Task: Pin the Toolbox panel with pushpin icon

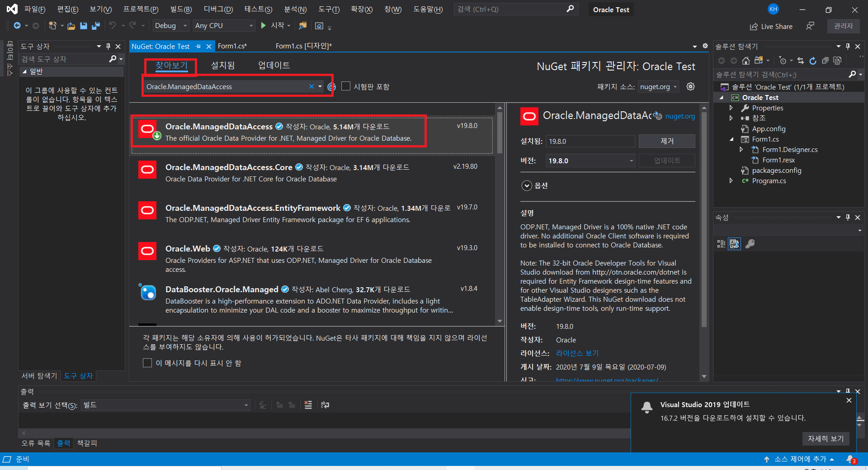Action: (x=108, y=46)
